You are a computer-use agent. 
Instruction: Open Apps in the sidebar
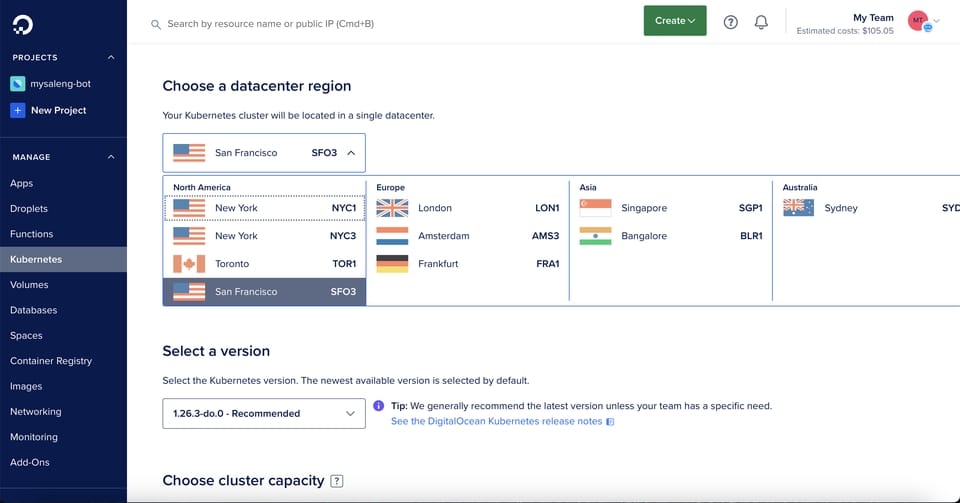coord(21,184)
